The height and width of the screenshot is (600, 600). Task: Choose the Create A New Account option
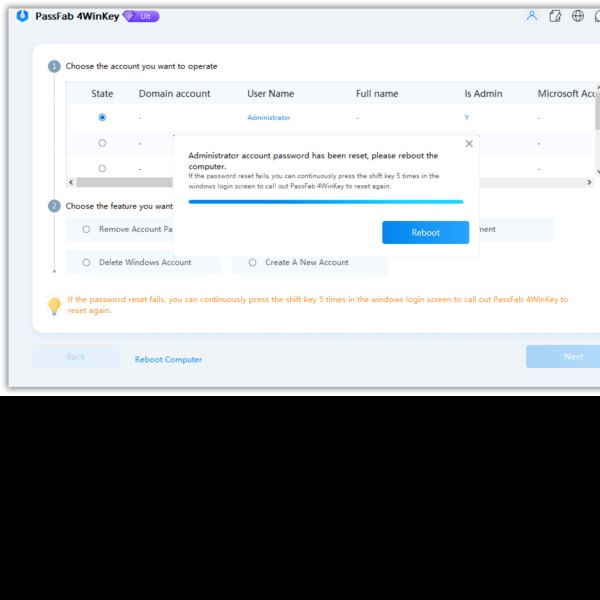tap(310, 262)
